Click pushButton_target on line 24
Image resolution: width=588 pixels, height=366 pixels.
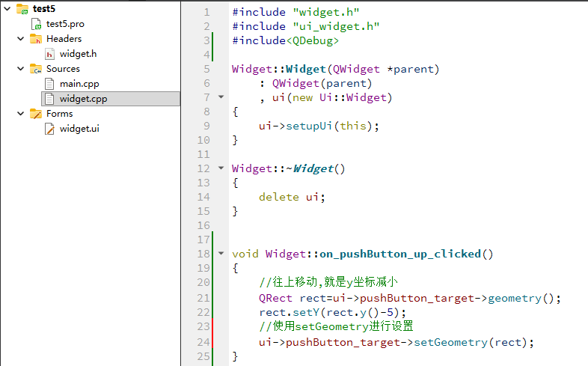click(x=343, y=342)
